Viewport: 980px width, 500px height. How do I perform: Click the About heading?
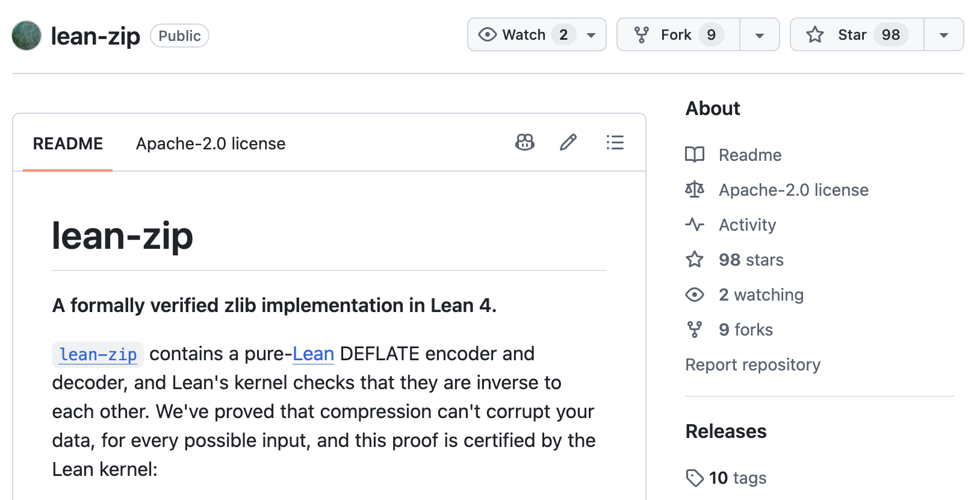(713, 108)
